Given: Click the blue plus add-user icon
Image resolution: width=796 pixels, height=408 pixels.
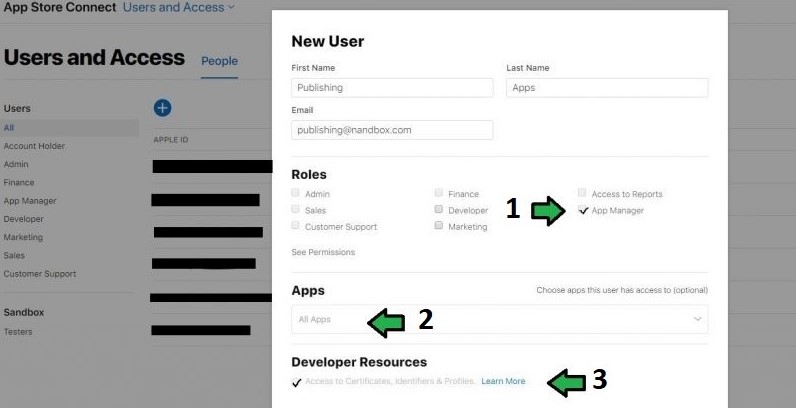Looking at the screenshot, I should pos(162,108).
